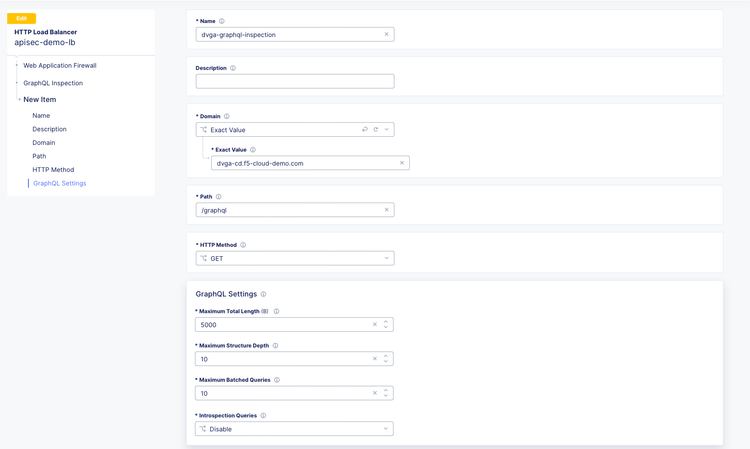Select Web Application Firewall in sidebar
Image resolution: width=750 pixels, height=449 pixels.
tap(60, 65)
